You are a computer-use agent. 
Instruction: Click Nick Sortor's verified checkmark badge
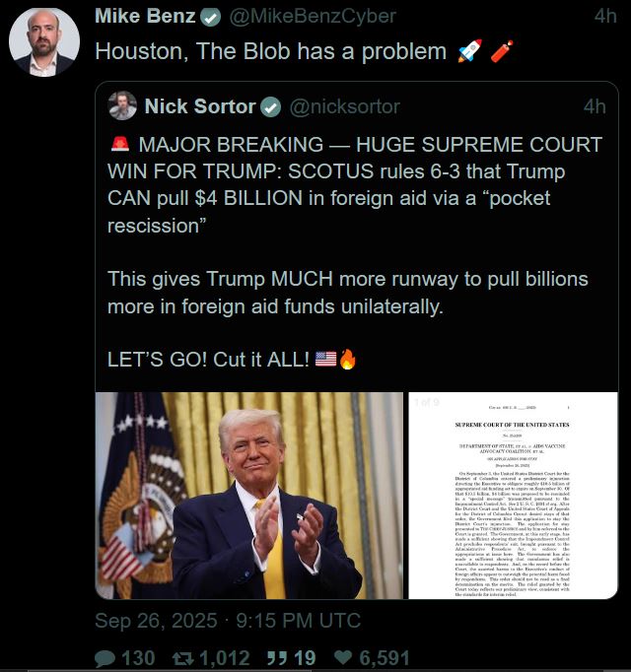(271, 107)
